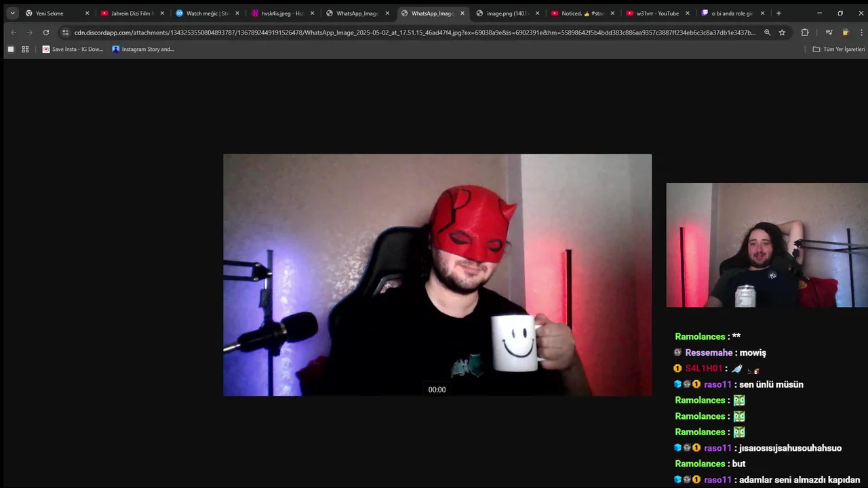The height and width of the screenshot is (488, 868).
Task: Click chat message 'jısaıosısıjsahusouhahsuo'
Action: pos(790,448)
